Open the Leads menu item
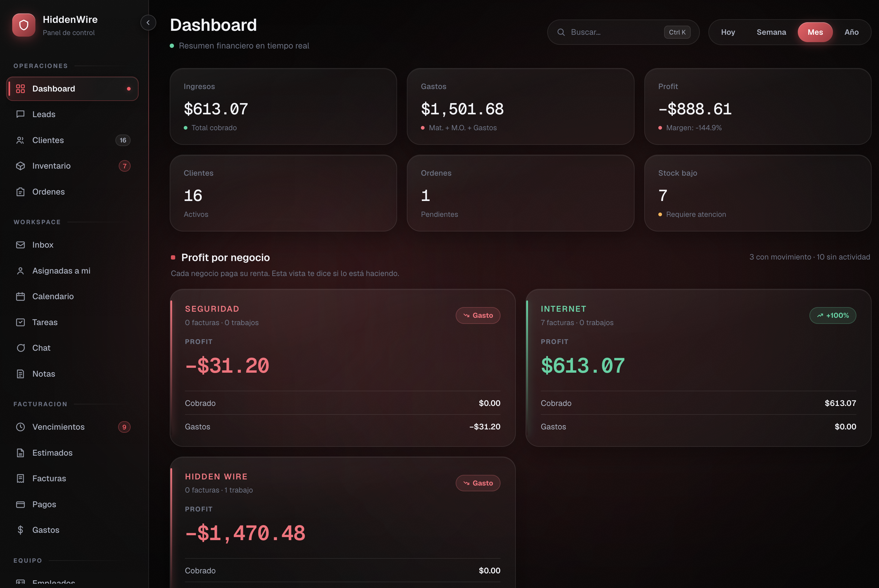This screenshot has height=588, width=879. coord(72,114)
